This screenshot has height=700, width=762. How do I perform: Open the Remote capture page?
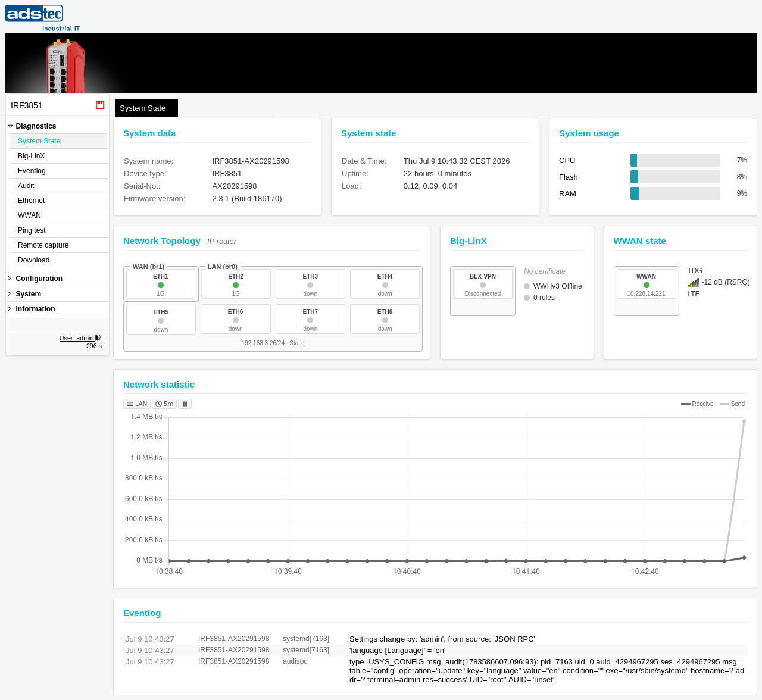[58, 245]
